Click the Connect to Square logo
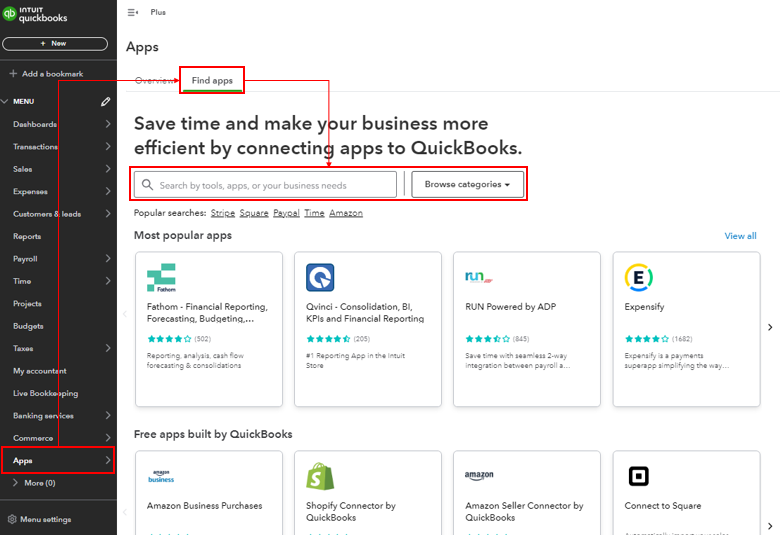The width and height of the screenshot is (780, 535). pos(639,476)
